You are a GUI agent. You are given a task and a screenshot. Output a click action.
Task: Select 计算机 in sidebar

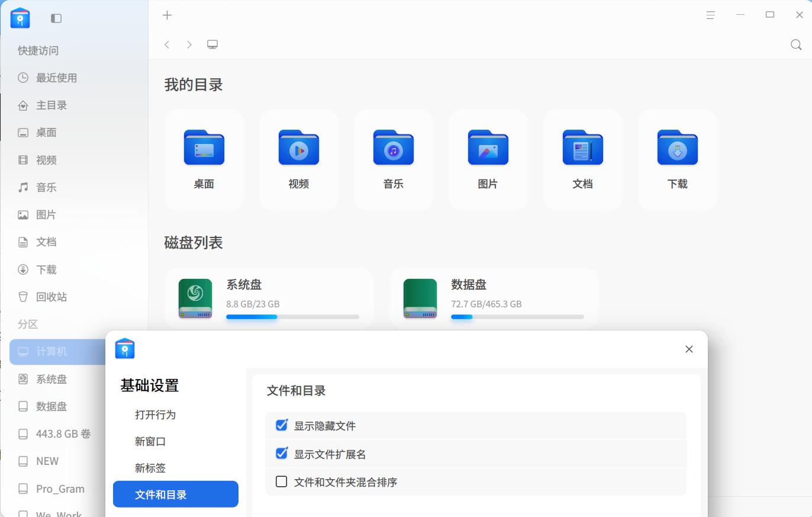pos(58,352)
